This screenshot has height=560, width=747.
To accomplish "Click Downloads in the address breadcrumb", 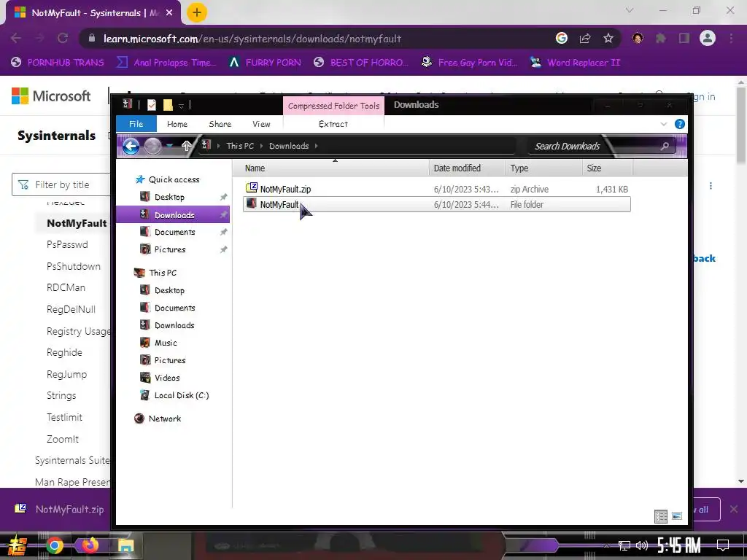I will (289, 146).
